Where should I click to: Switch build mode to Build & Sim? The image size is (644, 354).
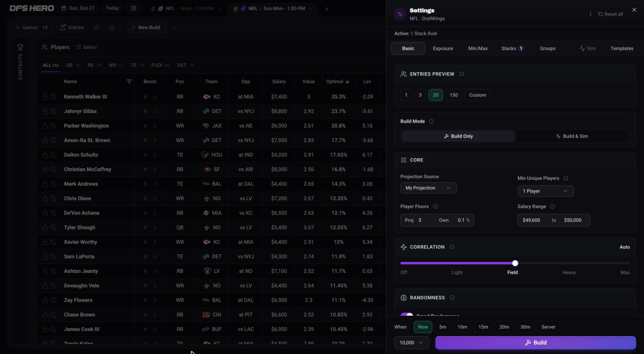click(572, 136)
